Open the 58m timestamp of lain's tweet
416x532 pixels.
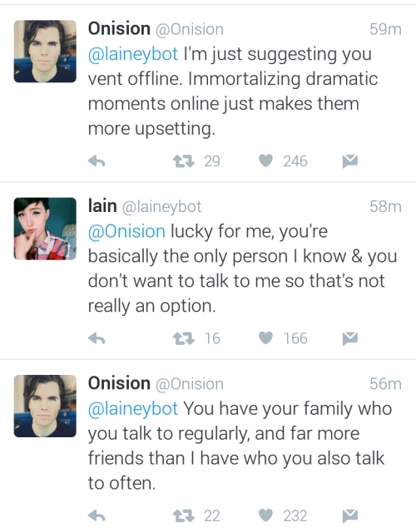coord(385,206)
